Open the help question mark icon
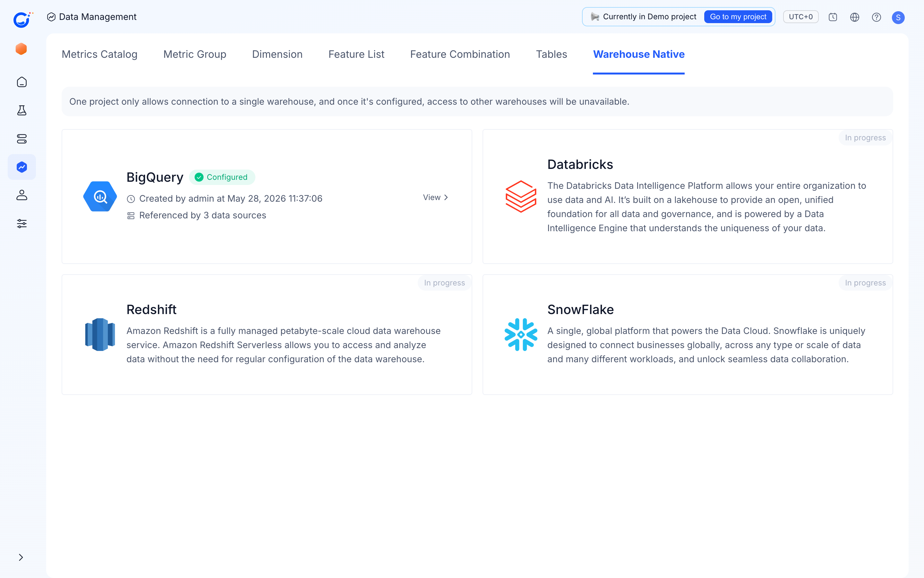 pos(876,17)
